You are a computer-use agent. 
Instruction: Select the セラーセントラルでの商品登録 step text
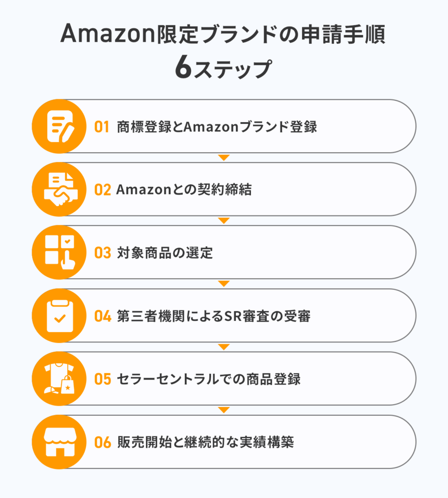tap(209, 379)
